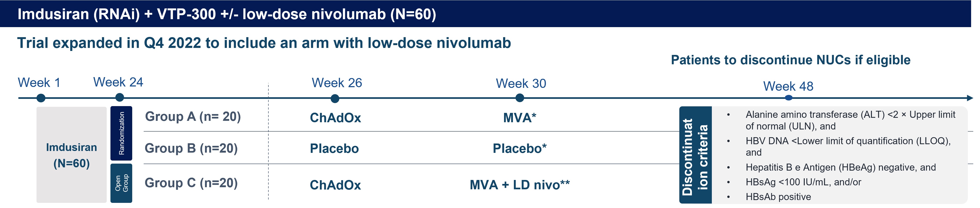Click the Open Group vertical box

[x=121, y=183]
